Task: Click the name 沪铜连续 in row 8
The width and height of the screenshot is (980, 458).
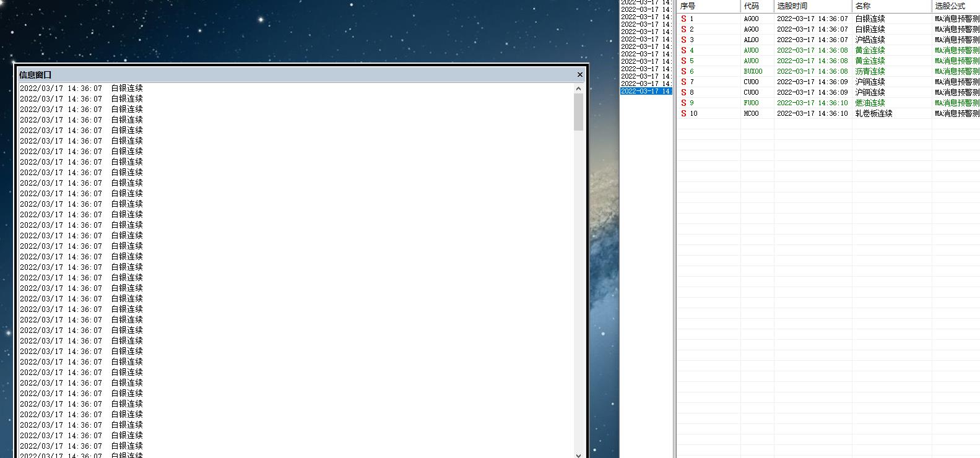Action: tap(870, 92)
